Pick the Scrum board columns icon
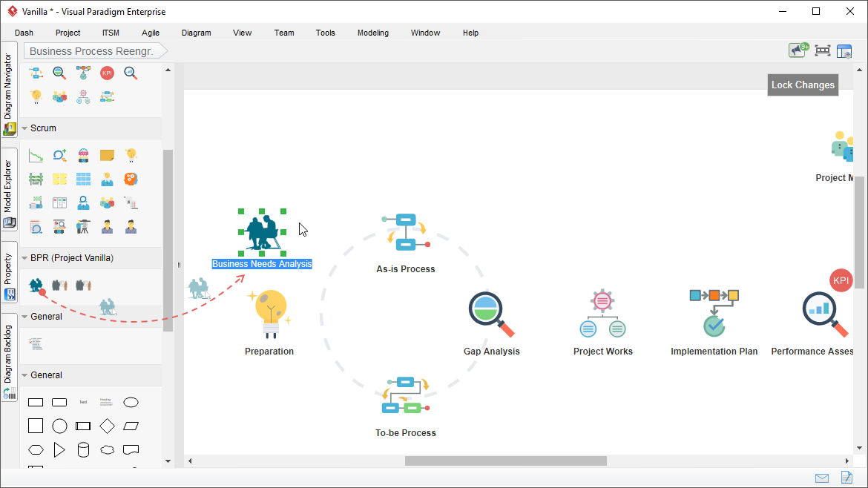Viewport: 868px width, 488px height. click(59, 203)
